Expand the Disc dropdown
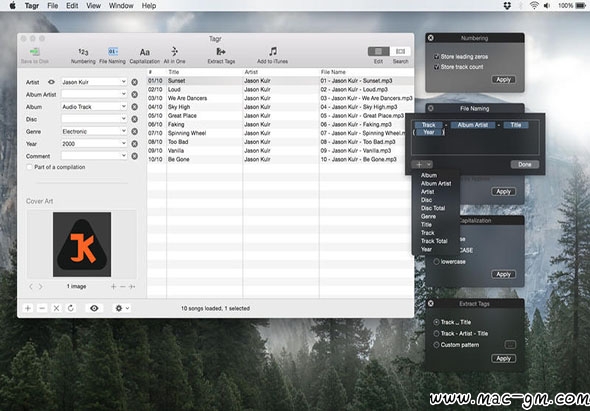The image size is (590, 411). tap(123, 119)
